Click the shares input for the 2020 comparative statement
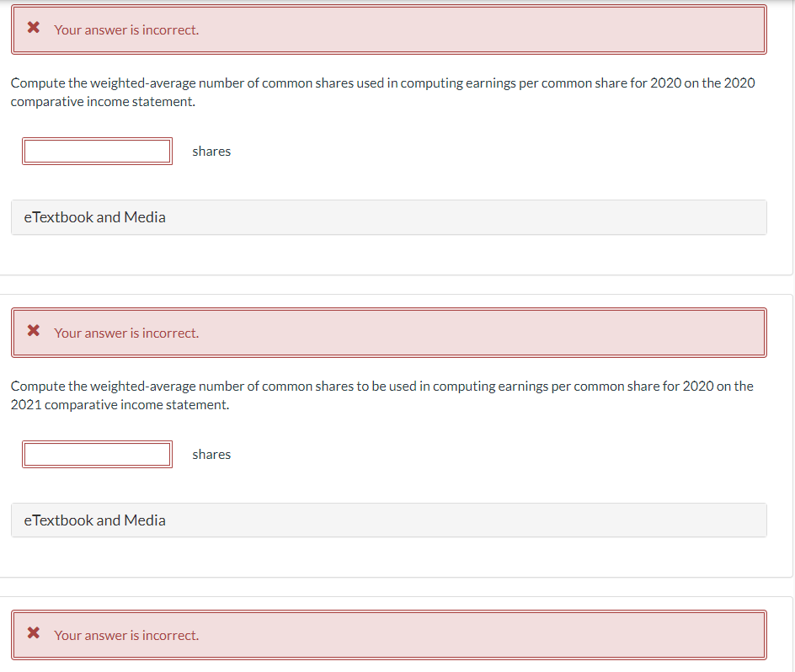This screenshot has width=795, height=672. pyautogui.click(x=98, y=151)
